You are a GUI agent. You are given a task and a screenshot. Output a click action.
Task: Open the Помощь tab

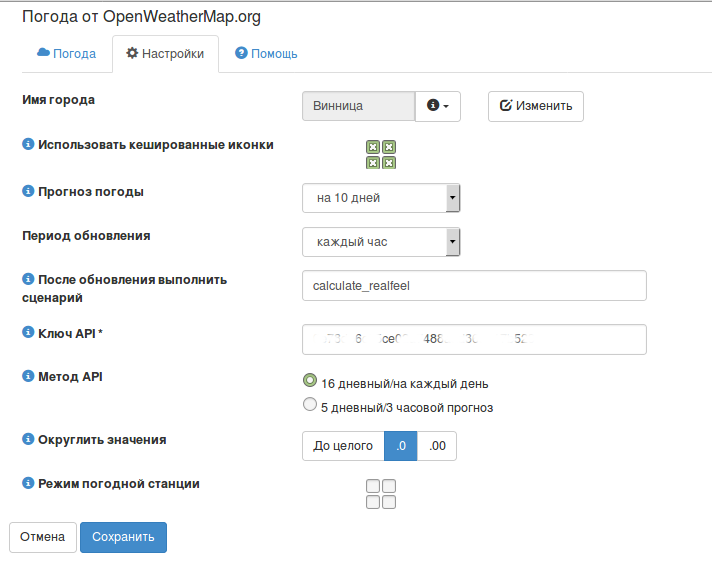click(266, 54)
